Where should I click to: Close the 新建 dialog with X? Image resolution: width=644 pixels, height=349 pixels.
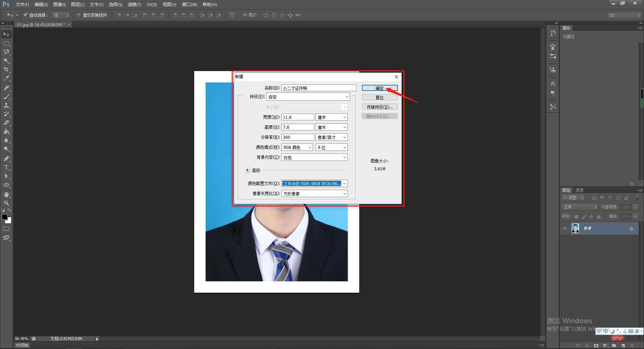[x=396, y=77]
